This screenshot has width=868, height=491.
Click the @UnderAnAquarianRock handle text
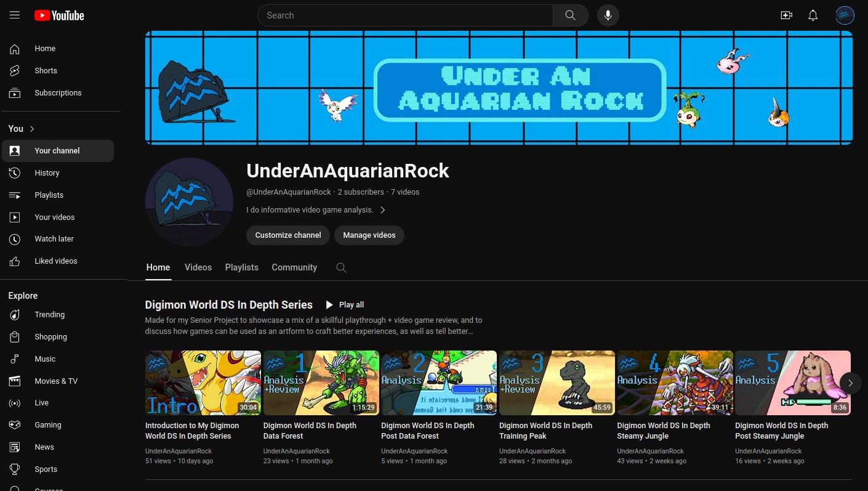coord(289,192)
